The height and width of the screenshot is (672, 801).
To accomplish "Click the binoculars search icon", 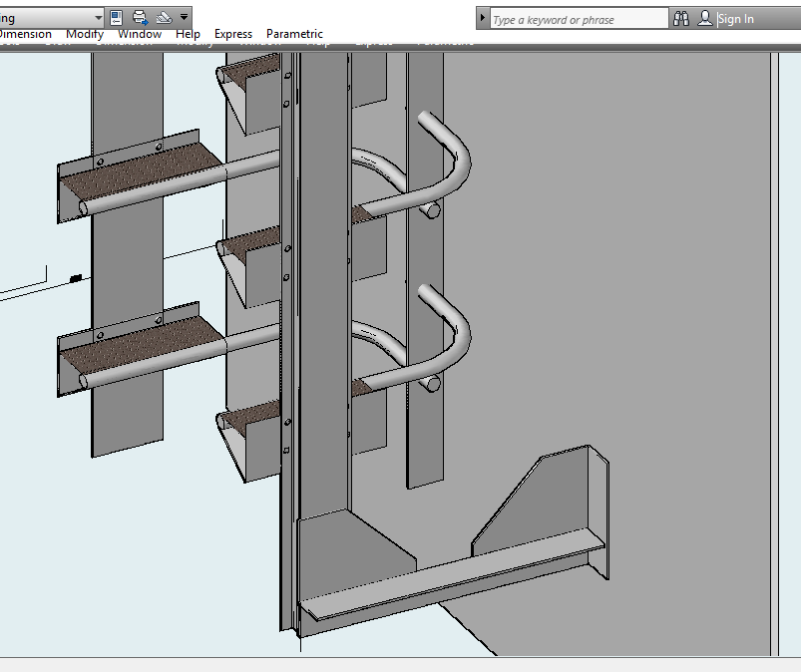I will [681, 19].
